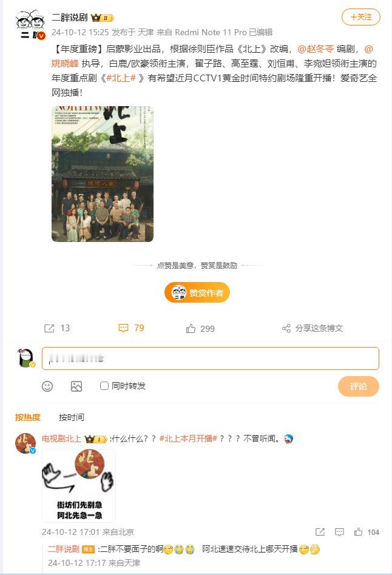Open the 街坊们先别急 meme image in comment
This screenshot has width=392, height=575.
pyautogui.click(x=79, y=485)
